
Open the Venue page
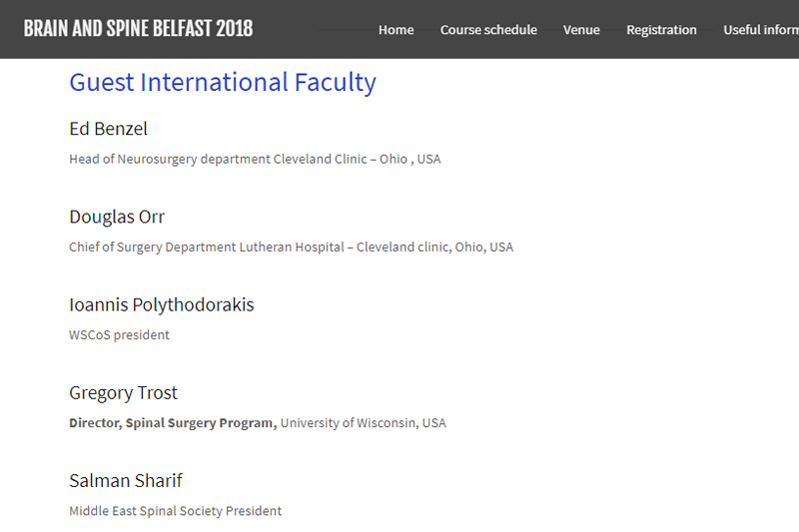581,30
